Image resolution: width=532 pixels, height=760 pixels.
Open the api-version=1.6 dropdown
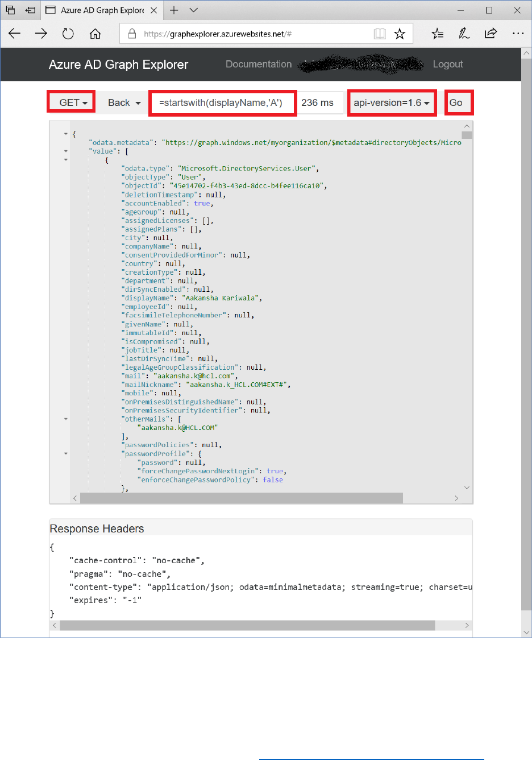pos(392,102)
